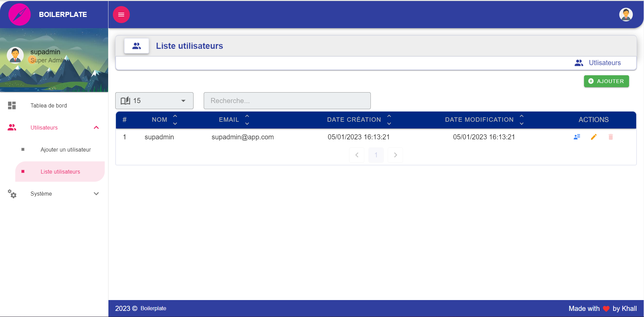Go to the previous page arrow
This screenshot has width=644, height=317.
pyautogui.click(x=357, y=155)
